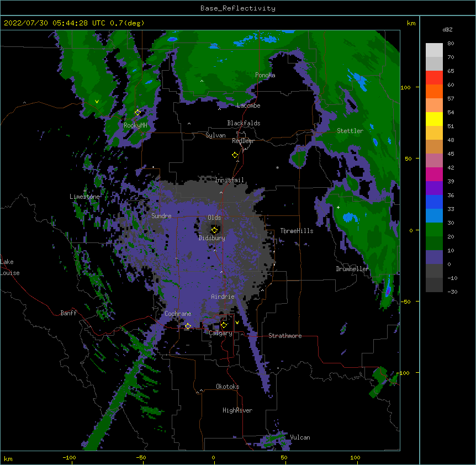Screen dimensions: 476x465
Task: Select the dark blue legend swatch below 36
Action: [434, 202]
